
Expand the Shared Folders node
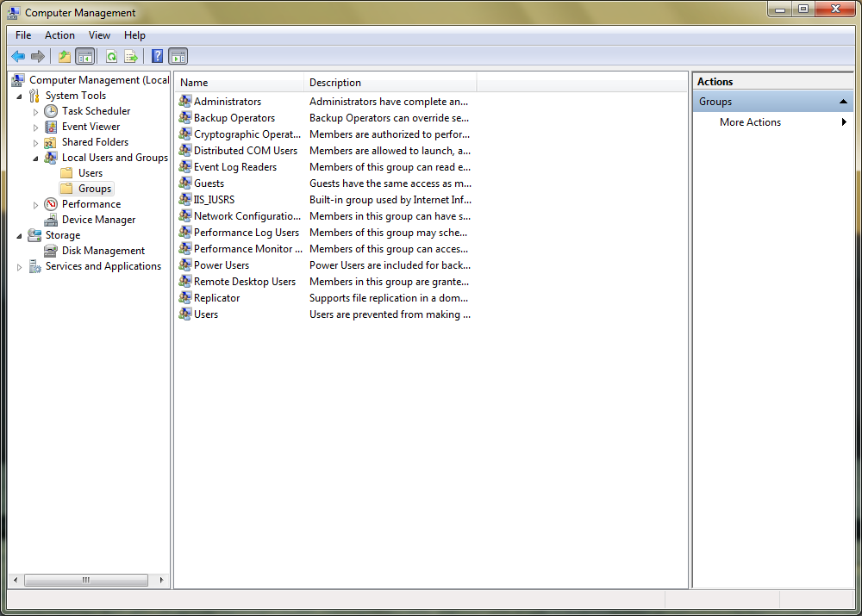pos(35,143)
